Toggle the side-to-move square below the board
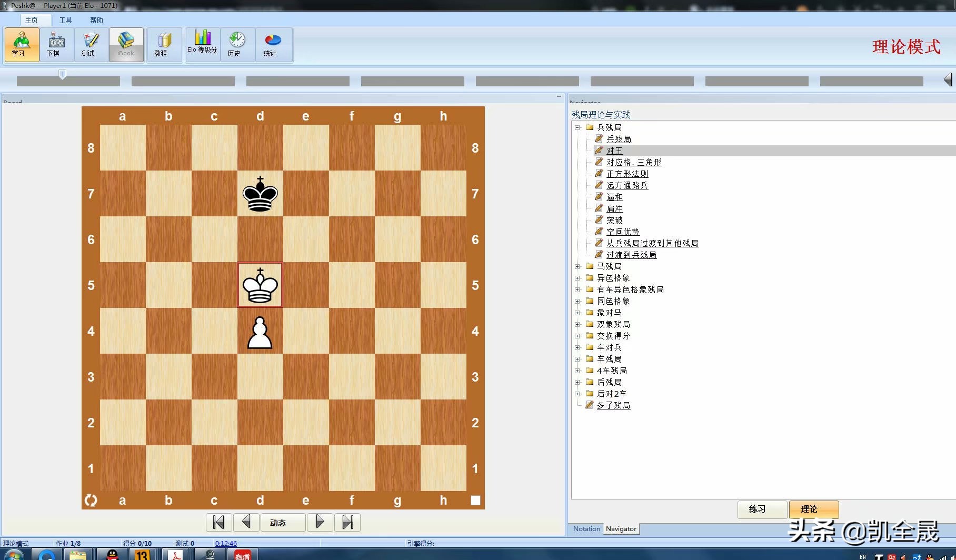Screen dimensions: 956x560 [x=475, y=501]
